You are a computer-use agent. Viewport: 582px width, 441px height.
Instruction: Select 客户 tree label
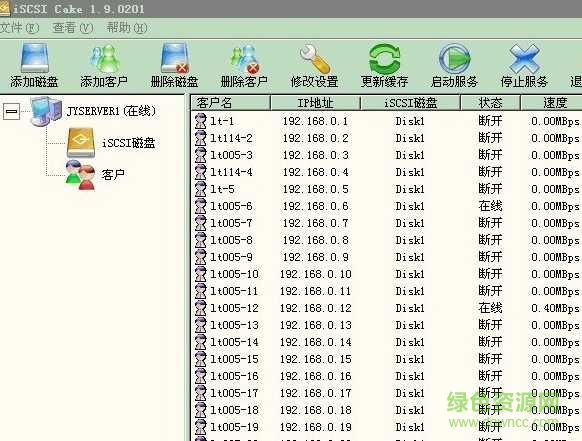pyautogui.click(x=113, y=174)
